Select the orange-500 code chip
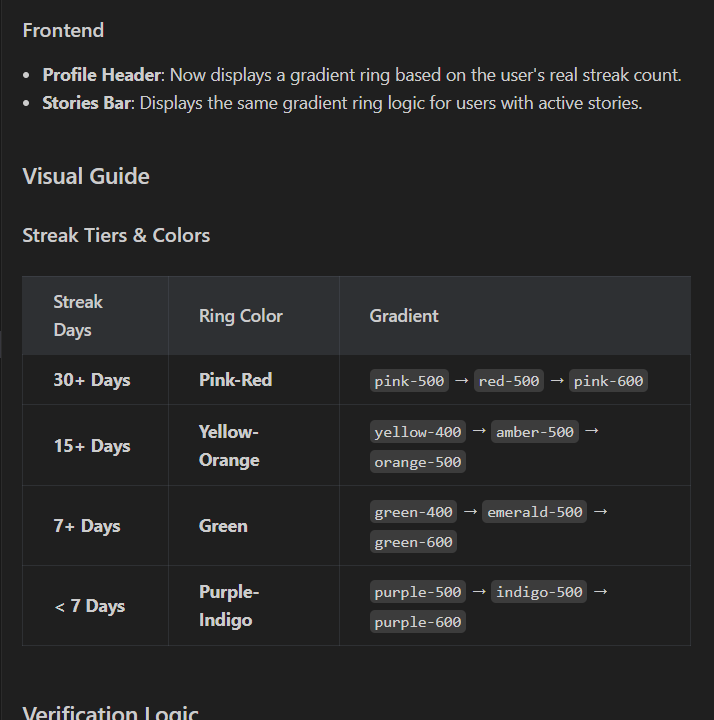The height and width of the screenshot is (720, 714). [418, 462]
